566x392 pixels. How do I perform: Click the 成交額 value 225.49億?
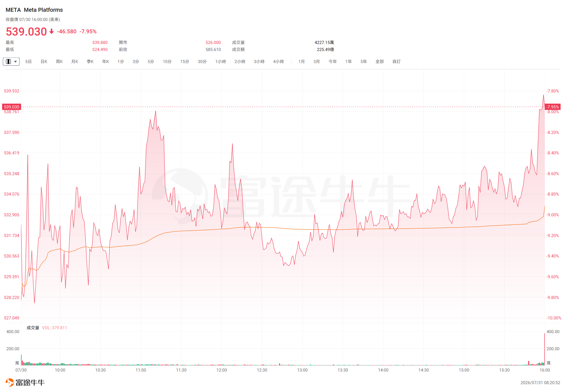325,50
